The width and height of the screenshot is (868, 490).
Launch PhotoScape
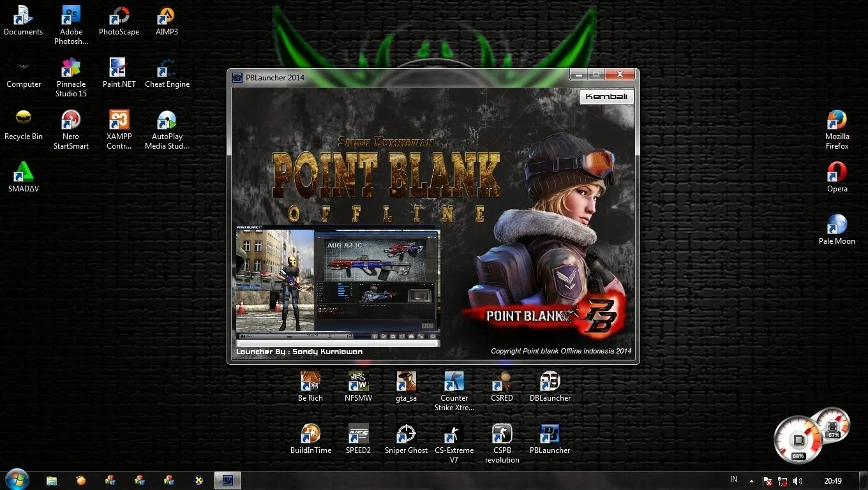pyautogui.click(x=119, y=16)
